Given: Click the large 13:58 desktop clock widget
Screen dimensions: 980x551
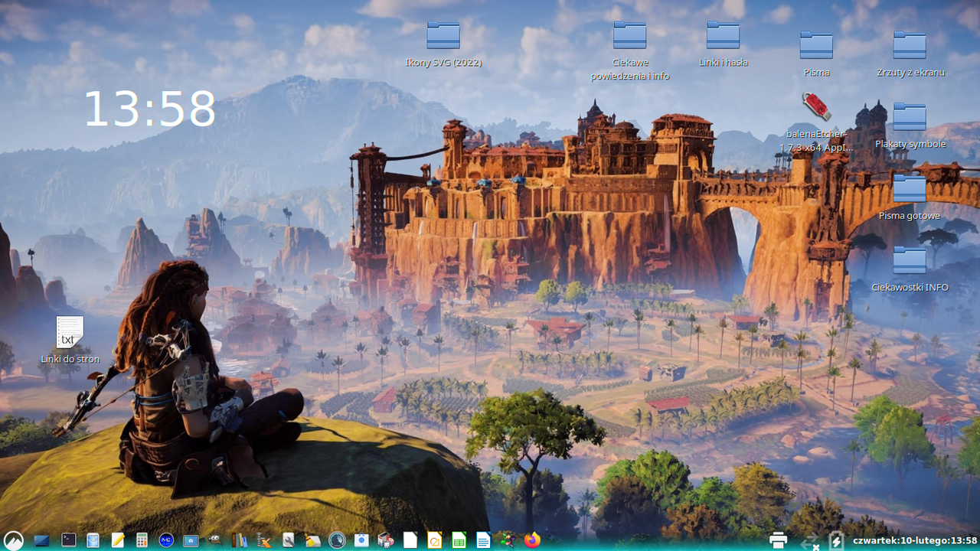Looking at the screenshot, I should (149, 109).
